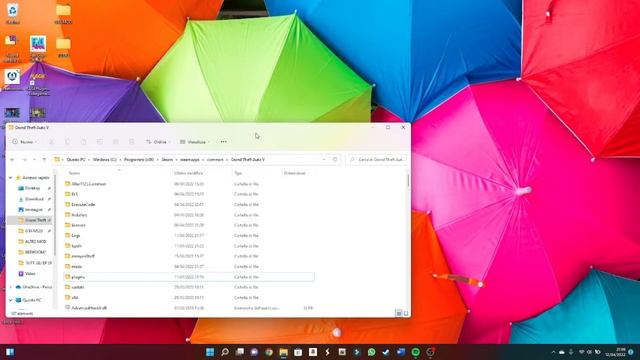Click the search field in Explorer
Screen dimensions: 640x360
[376, 160]
